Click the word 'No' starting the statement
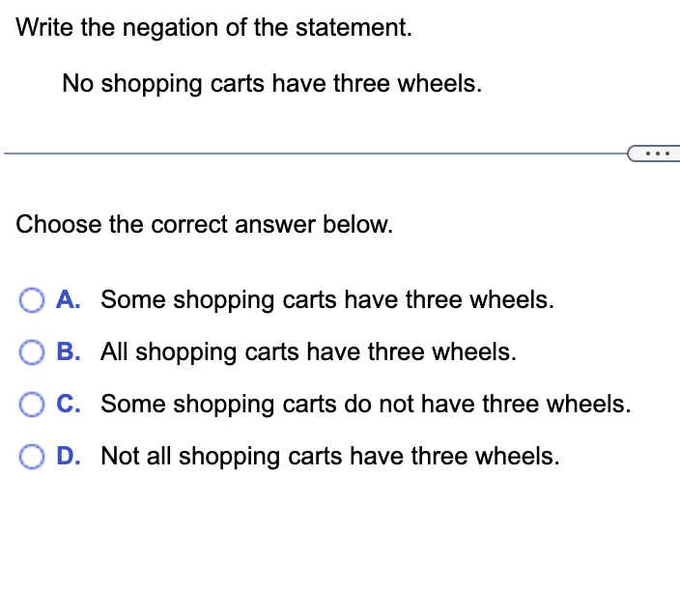Image resolution: width=680 pixels, height=616 pixels. coord(77,83)
